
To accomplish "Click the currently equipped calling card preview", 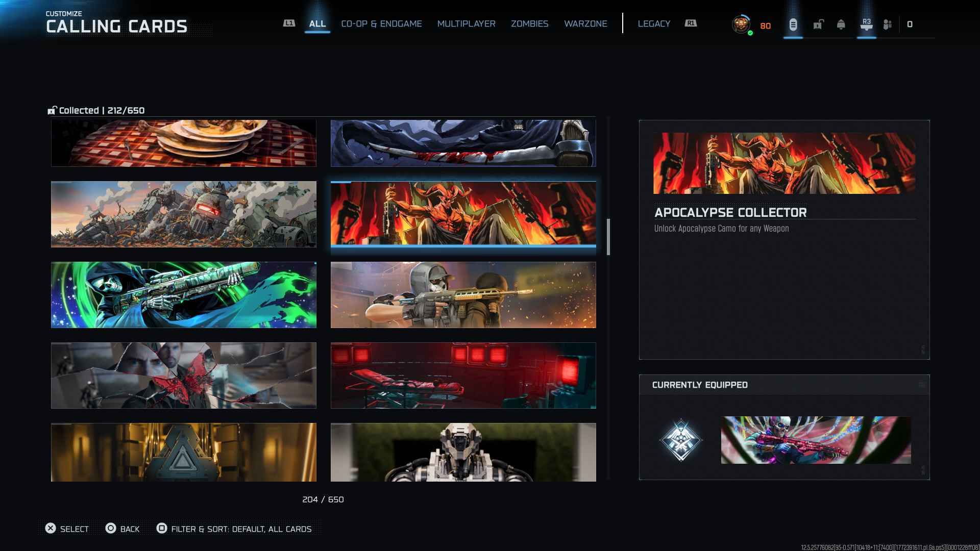I will pyautogui.click(x=815, y=440).
